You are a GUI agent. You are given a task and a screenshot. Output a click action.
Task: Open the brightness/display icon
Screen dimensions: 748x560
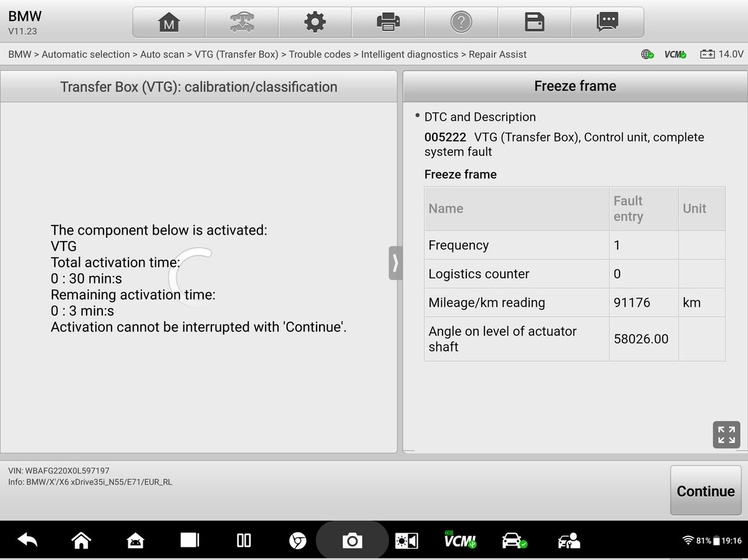tap(406, 541)
